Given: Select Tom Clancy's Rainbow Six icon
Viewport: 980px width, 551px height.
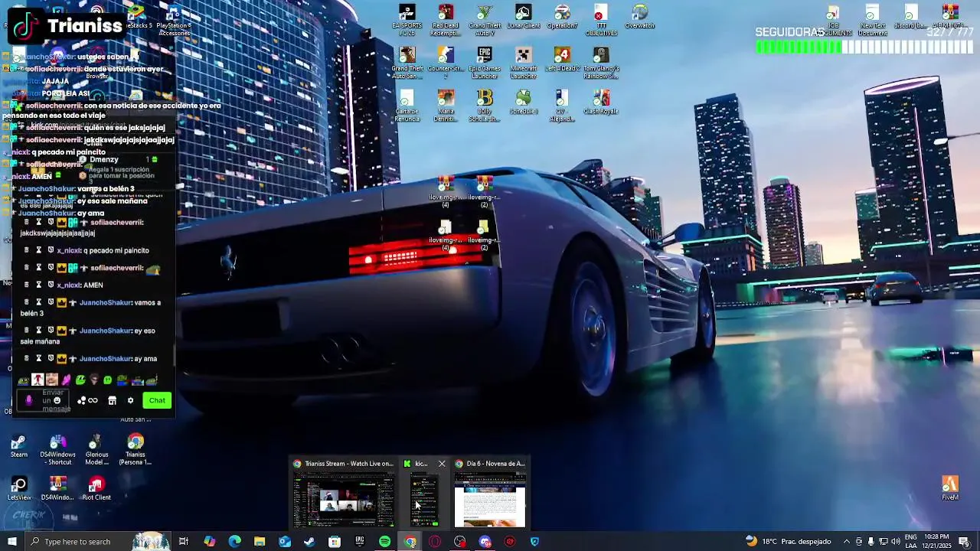Looking at the screenshot, I should (601, 63).
